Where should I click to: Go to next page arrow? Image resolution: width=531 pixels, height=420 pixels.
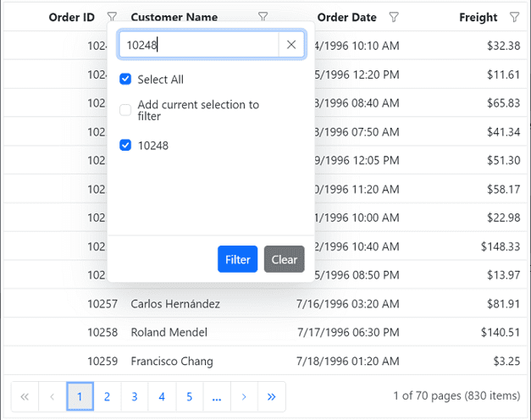tap(244, 396)
